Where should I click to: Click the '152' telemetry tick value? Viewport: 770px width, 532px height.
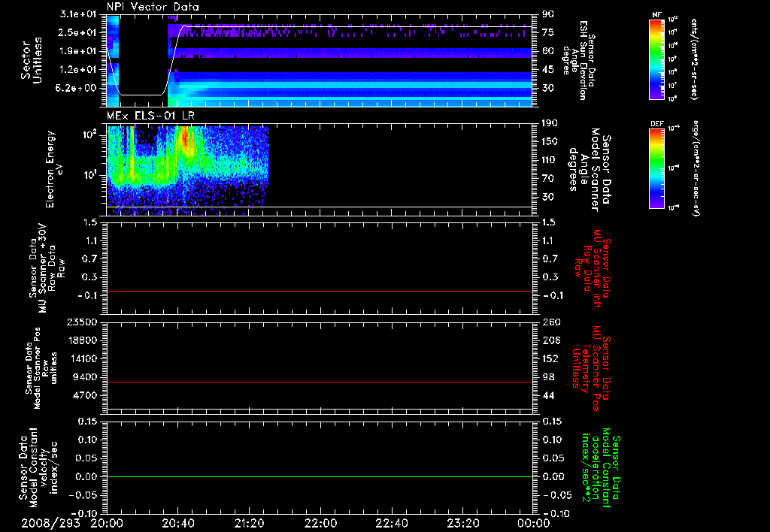point(550,358)
